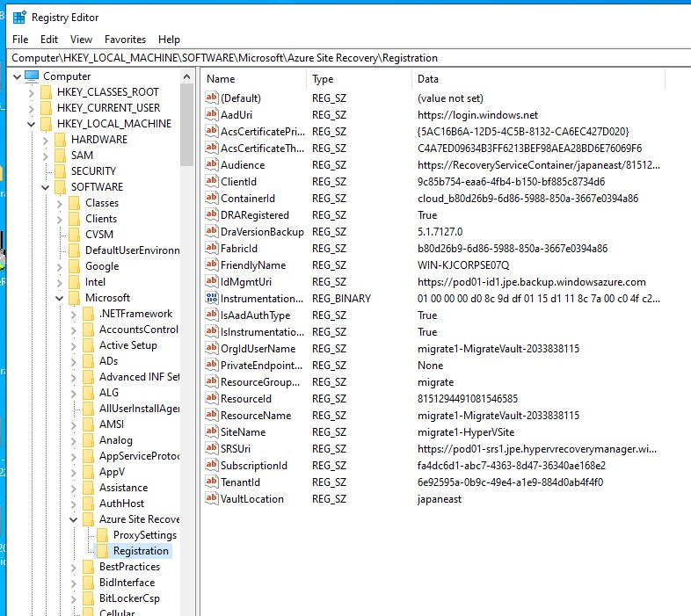The width and height of the screenshot is (691, 616).
Task: Click the AadUri string value icon
Action: click(x=212, y=114)
